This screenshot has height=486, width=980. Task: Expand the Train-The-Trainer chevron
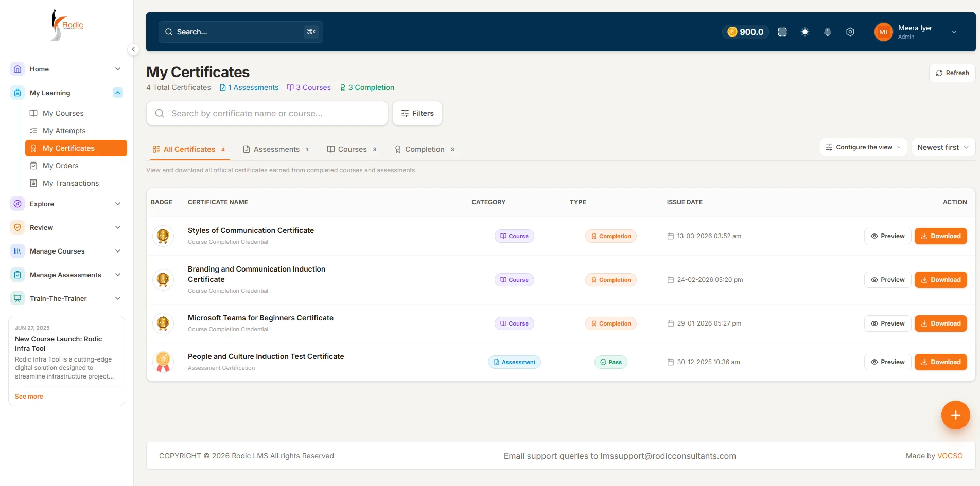click(118, 298)
